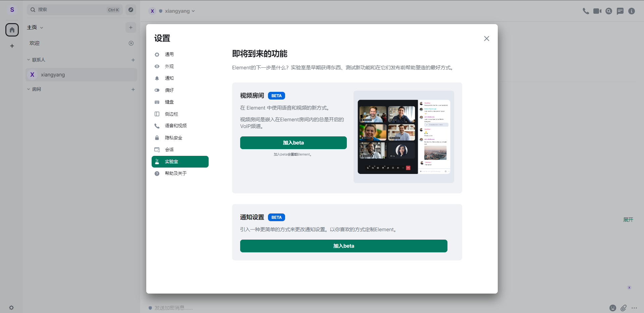Click the gear icon beside 通用
The image size is (644, 313).
coord(157,54)
